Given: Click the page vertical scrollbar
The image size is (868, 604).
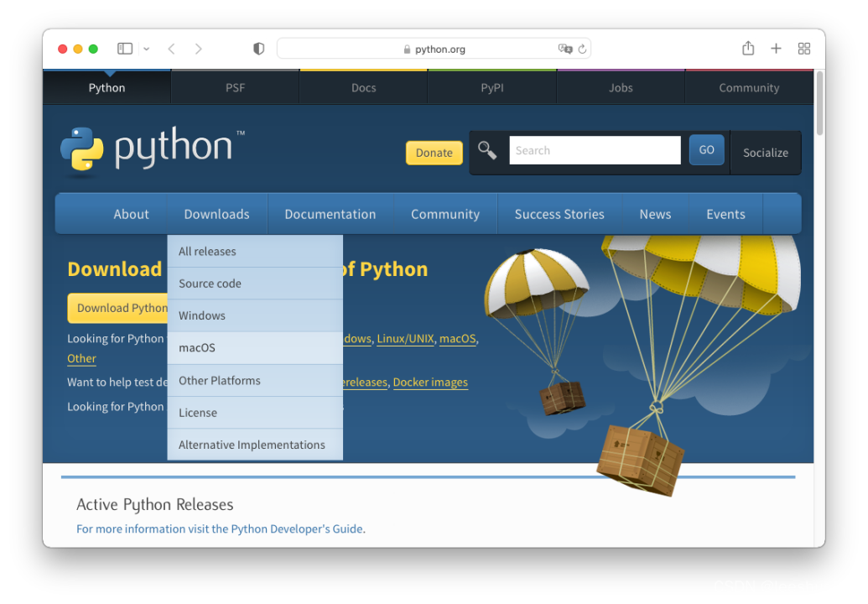Looking at the screenshot, I should 820,103.
